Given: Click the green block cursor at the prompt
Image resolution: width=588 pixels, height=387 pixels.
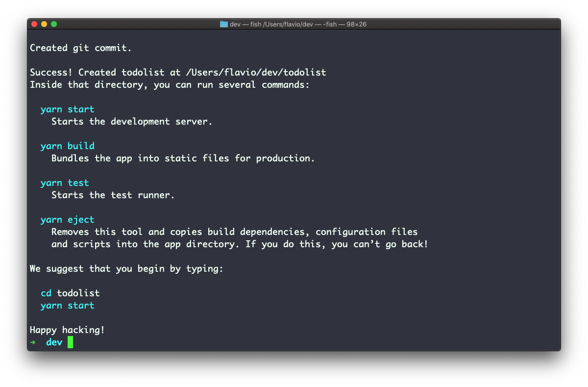Looking at the screenshot, I should (71, 342).
